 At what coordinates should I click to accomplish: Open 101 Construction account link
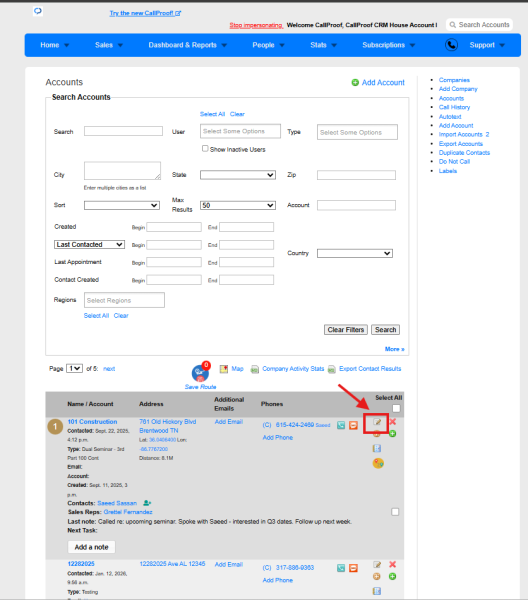[92, 422]
